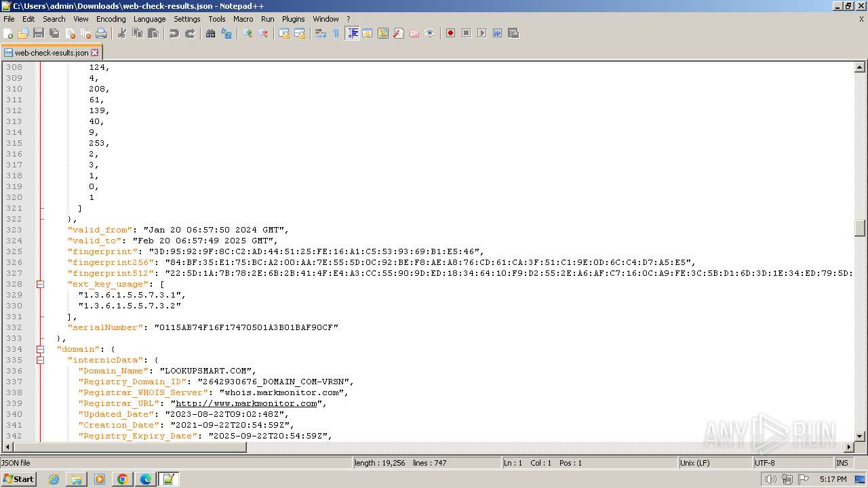Click the Close document toolbar icon
The height and width of the screenshot is (488, 868).
[x=70, y=33]
